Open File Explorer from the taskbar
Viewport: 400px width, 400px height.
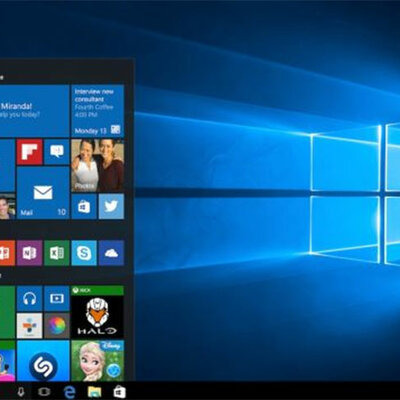click(94, 392)
